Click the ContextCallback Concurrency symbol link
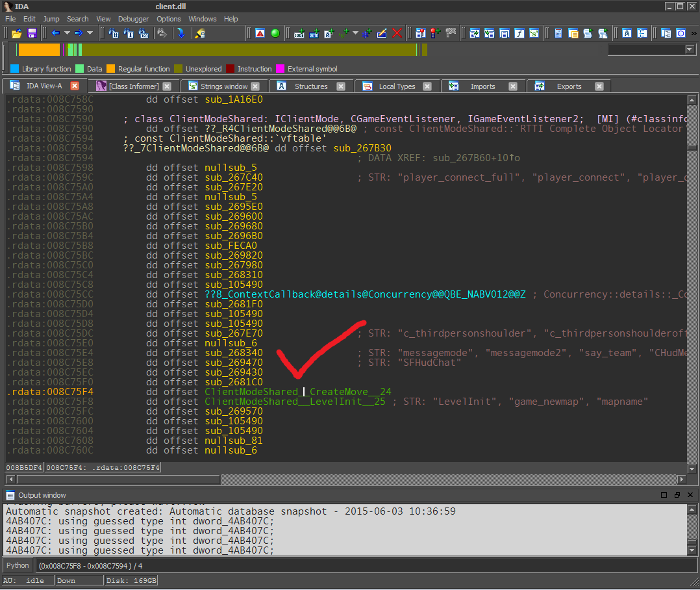This screenshot has height=590, width=700. click(x=365, y=294)
